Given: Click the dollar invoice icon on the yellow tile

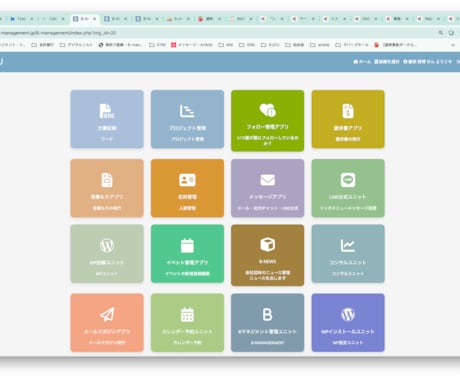Looking at the screenshot, I should 348,111.
